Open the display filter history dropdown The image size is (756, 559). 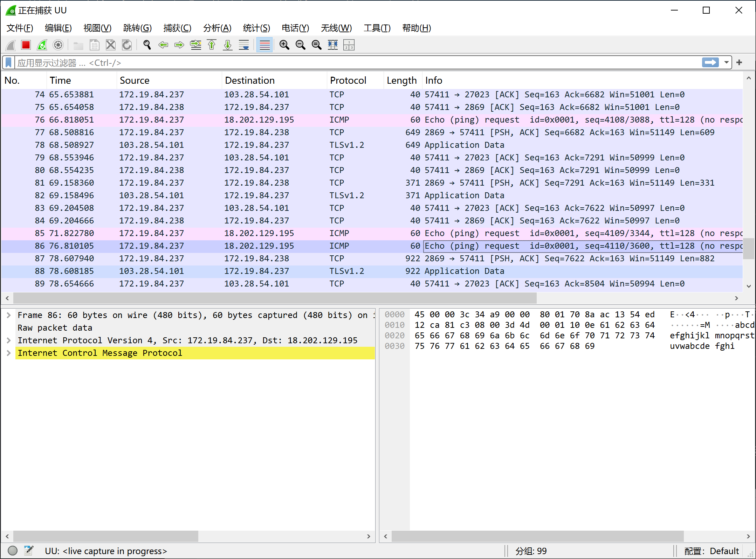coord(726,63)
